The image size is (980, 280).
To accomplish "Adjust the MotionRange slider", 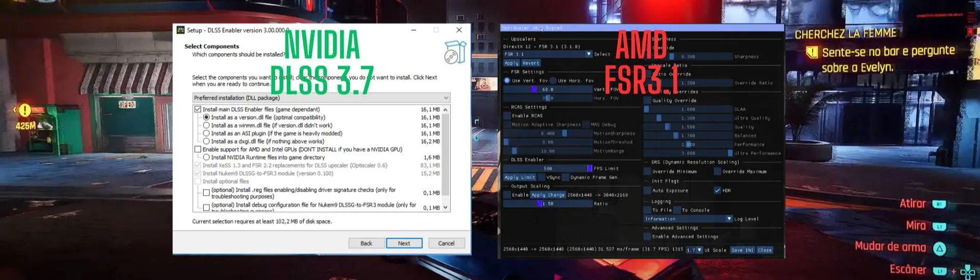I will pyautogui.click(x=548, y=151).
